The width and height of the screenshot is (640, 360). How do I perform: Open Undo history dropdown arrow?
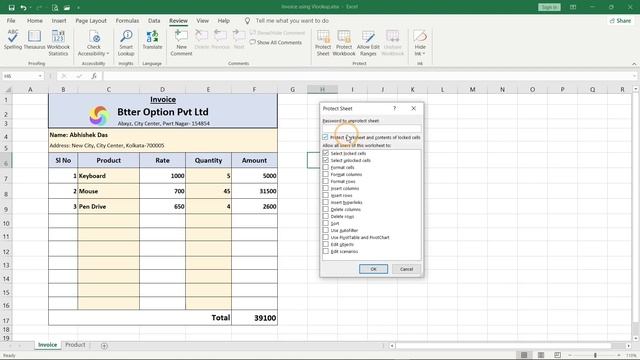[x=31, y=7]
